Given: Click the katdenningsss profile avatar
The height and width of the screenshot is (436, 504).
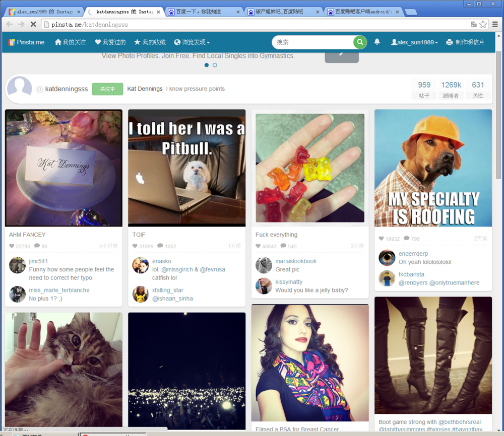Looking at the screenshot, I should point(19,88).
